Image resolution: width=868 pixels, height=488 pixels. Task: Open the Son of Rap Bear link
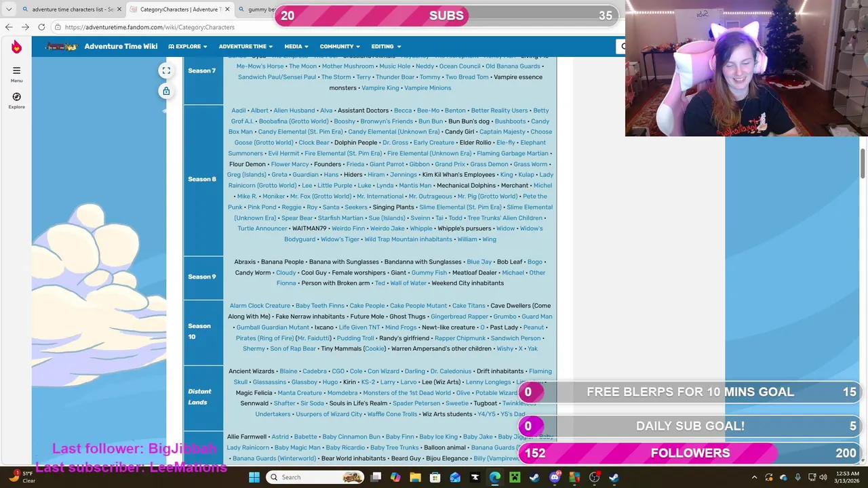click(x=293, y=348)
